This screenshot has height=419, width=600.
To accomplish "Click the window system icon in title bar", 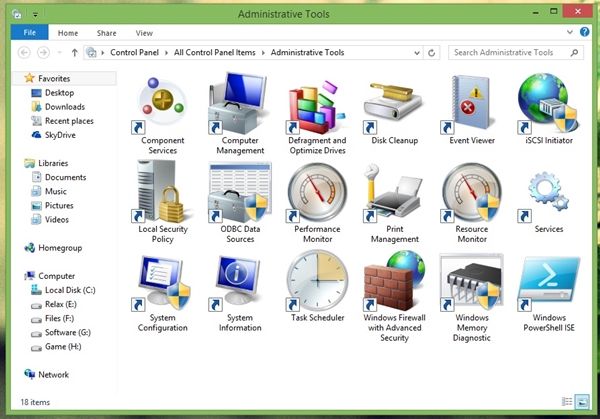I will tap(17, 15).
